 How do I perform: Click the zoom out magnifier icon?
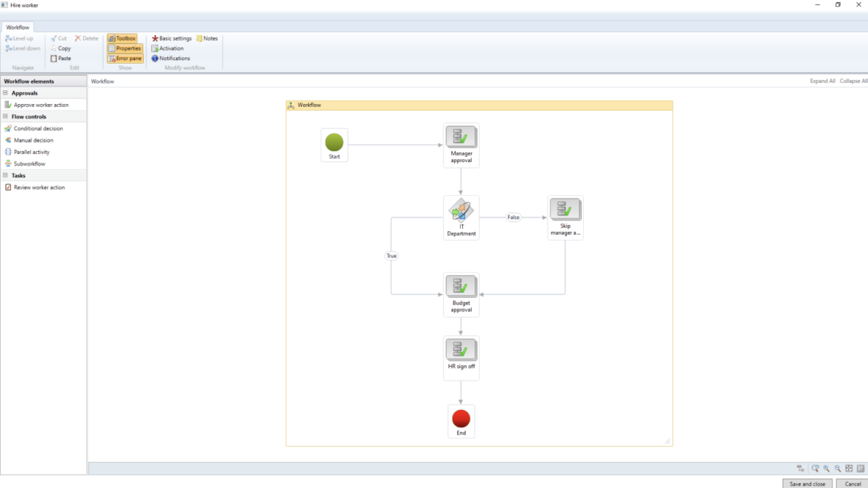(x=838, y=468)
